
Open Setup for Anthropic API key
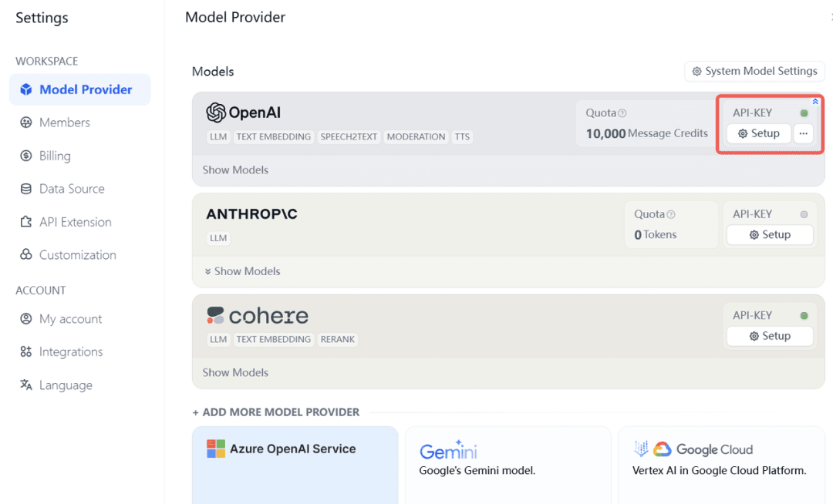[770, 234]
